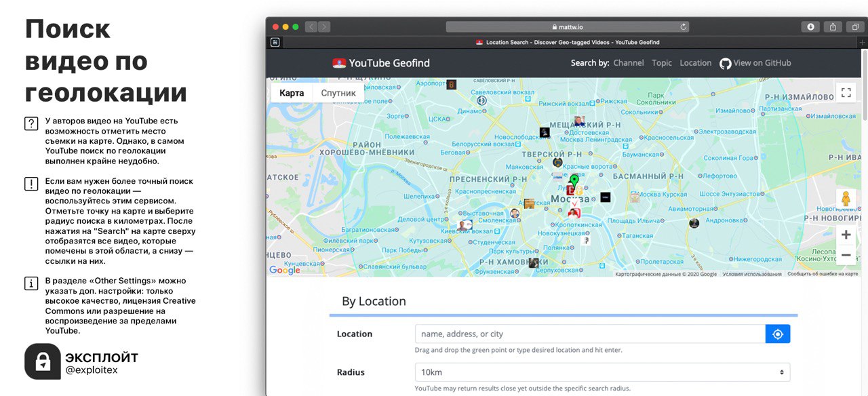Open the video marker at Киевский вокзал
This screenshot has height=396, width=868.
click(465, 225)
